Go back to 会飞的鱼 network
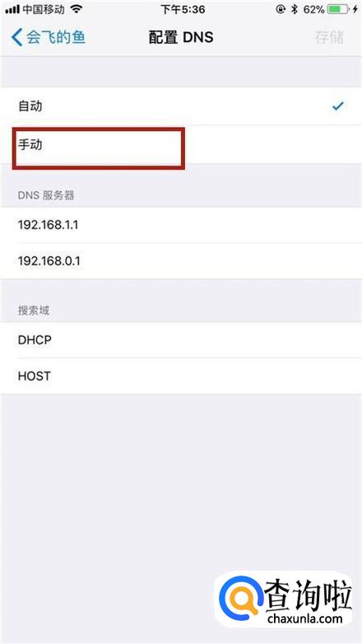 click(x=49, y=37)
